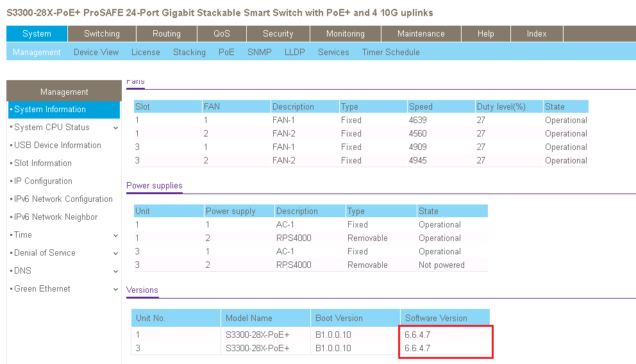Open the PoE submenu

point(226,53)
